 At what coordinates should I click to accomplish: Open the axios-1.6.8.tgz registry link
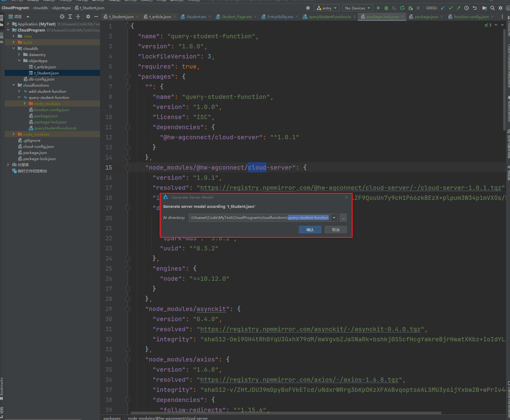click(x=299, y=380)
